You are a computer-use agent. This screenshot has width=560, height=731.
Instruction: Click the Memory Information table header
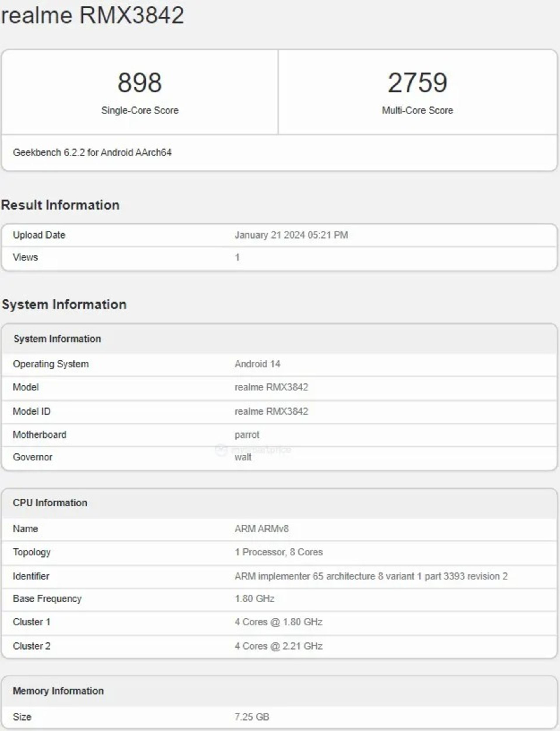58,691
